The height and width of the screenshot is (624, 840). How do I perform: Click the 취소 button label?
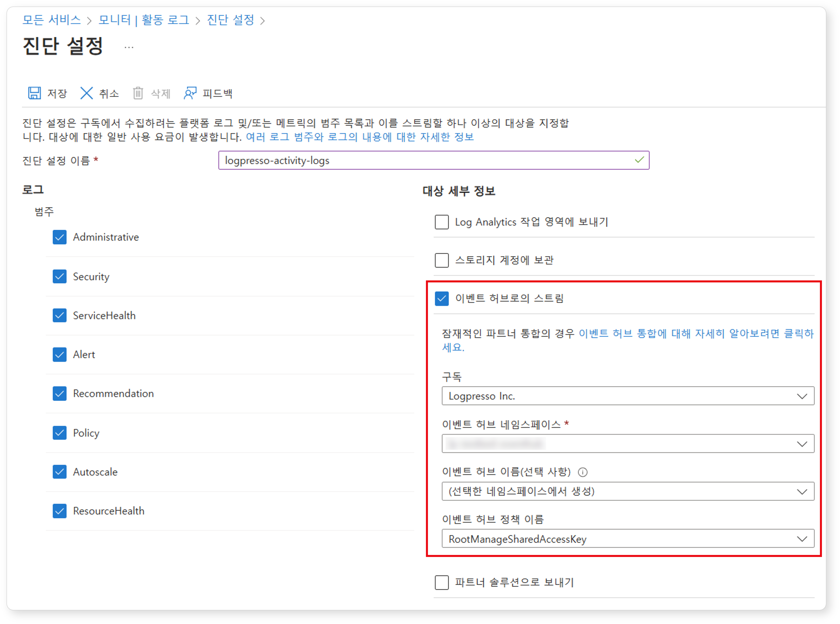(109, 93)
